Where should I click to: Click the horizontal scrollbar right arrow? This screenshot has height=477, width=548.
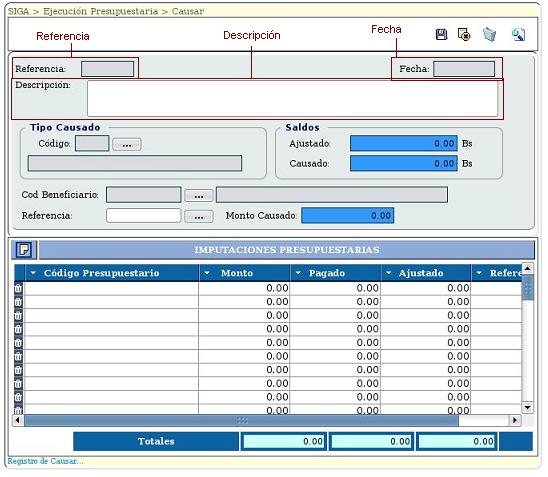(x=515, y=420)
